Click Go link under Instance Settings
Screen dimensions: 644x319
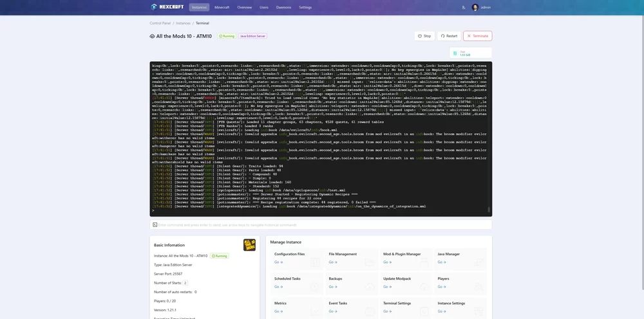pyautogui.click(x=442, y=312)
